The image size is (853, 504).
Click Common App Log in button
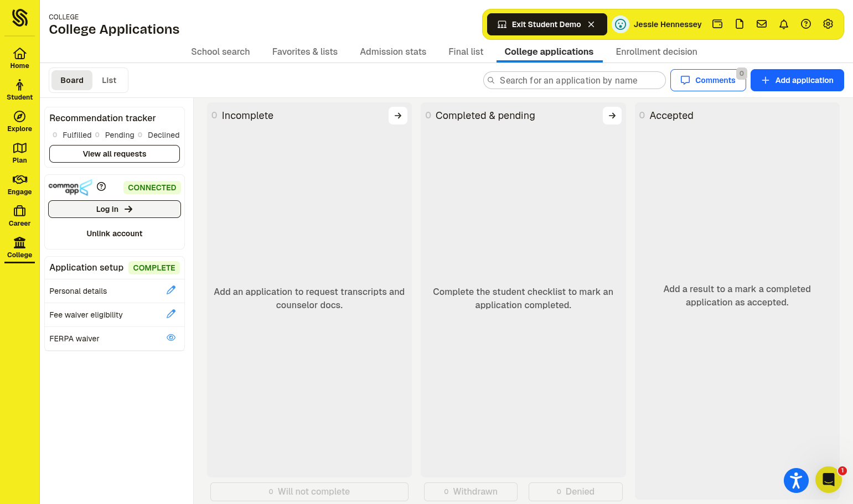coord(115,209)
